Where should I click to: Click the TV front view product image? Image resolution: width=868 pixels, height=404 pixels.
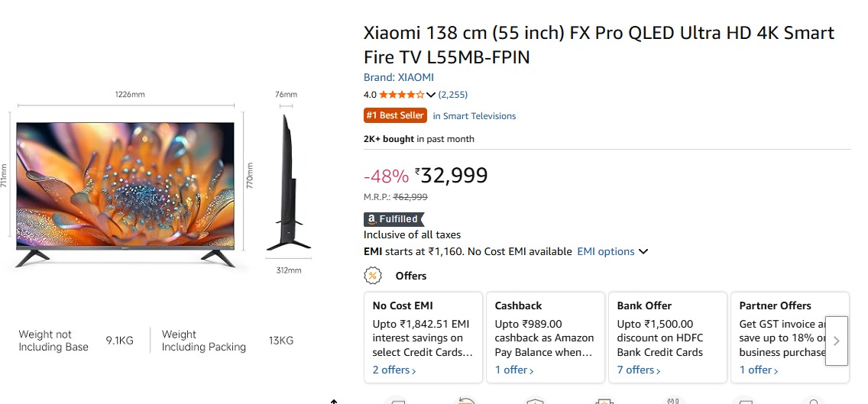(125, 185)
